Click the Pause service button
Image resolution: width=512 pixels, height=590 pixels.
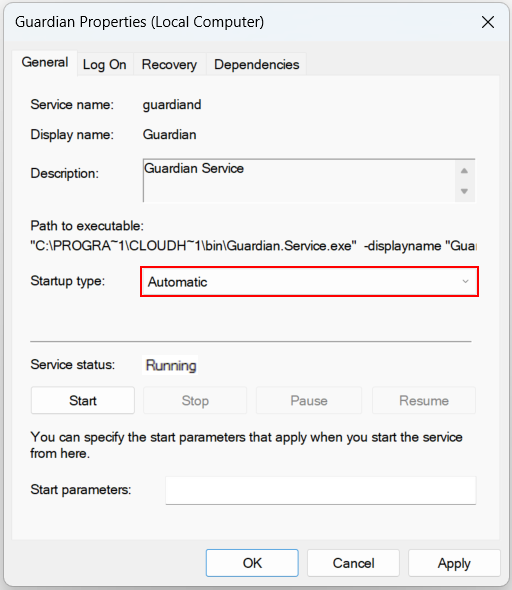coord(309,400)
